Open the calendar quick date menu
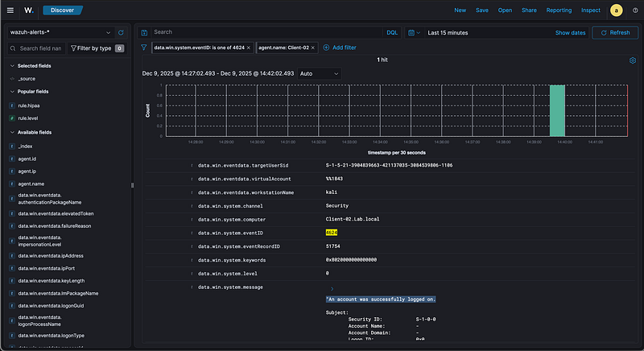The width and height of the screenshot is (644, 351). pos(414,32)
